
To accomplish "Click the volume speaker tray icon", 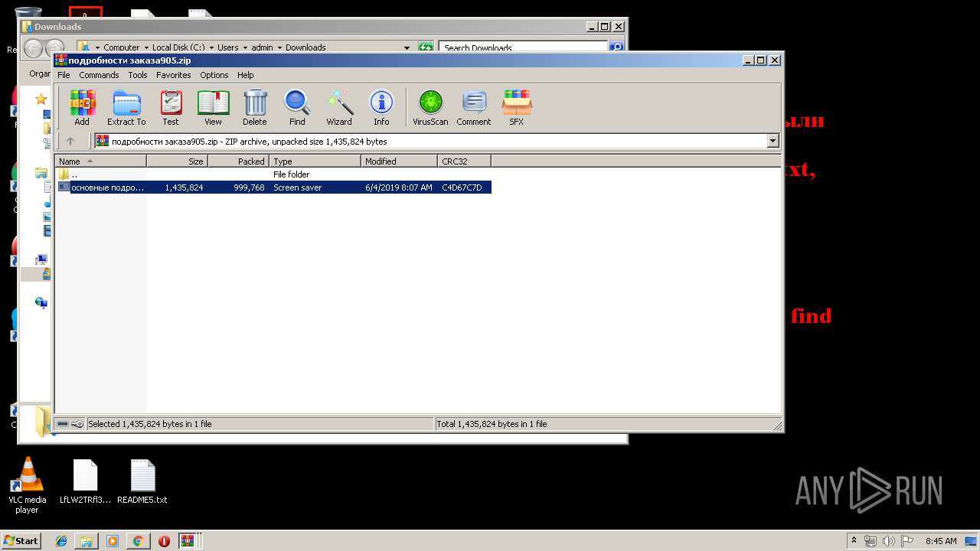I will click(x=889, y=541).
